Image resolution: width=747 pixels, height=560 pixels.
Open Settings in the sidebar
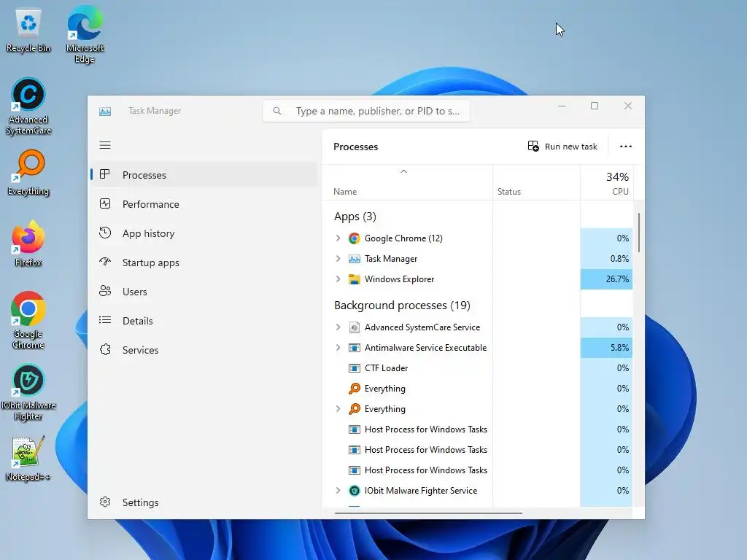pos(204,502)
